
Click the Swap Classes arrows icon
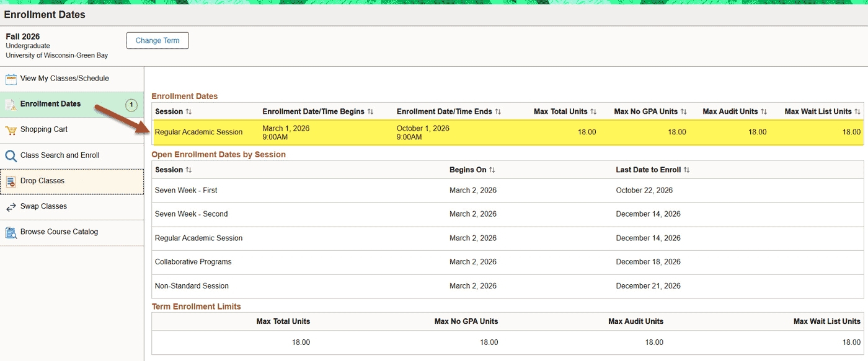(x=11, y=206)
